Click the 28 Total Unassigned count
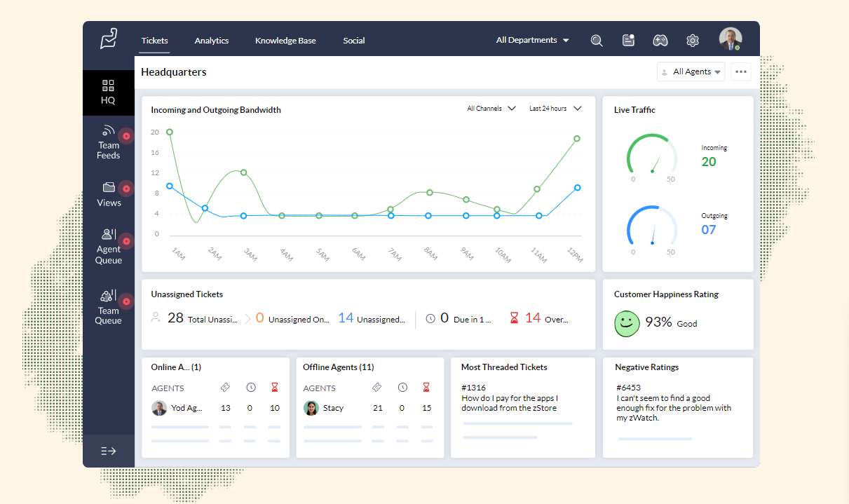Viewport: 849px width, 504px height. [x=175, y=318]
